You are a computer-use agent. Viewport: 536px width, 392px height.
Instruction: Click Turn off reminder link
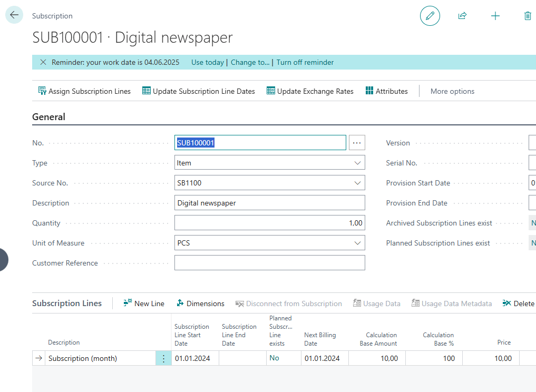[305, 62]
